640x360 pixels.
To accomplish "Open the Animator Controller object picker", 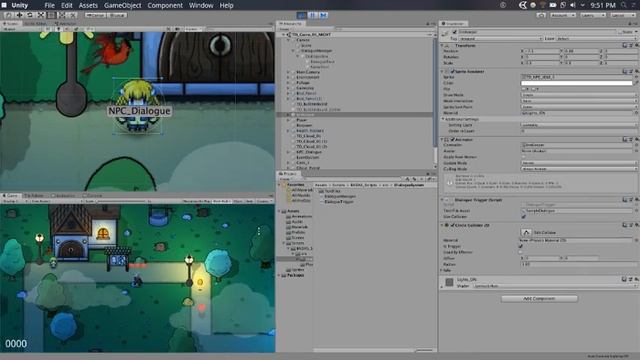I will [636, 145].
